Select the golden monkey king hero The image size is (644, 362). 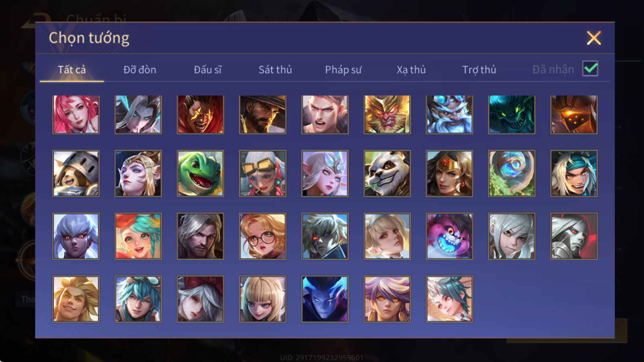tap(387, 114)
